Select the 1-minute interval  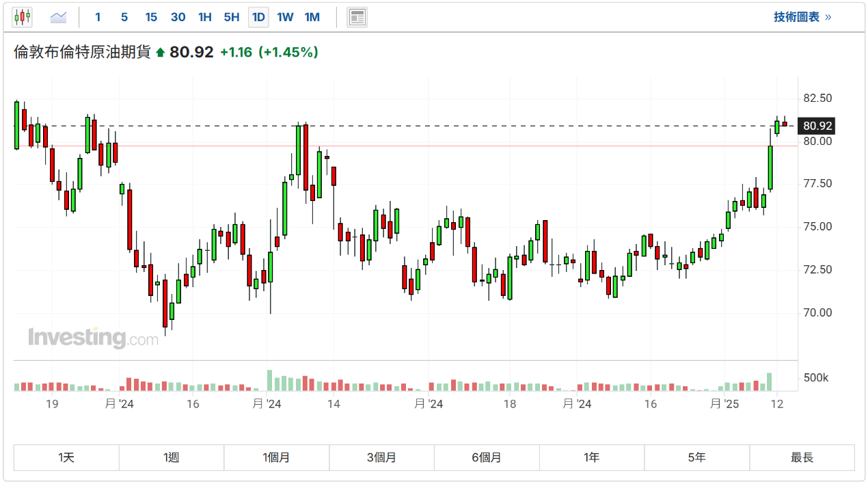click(98, 17)
